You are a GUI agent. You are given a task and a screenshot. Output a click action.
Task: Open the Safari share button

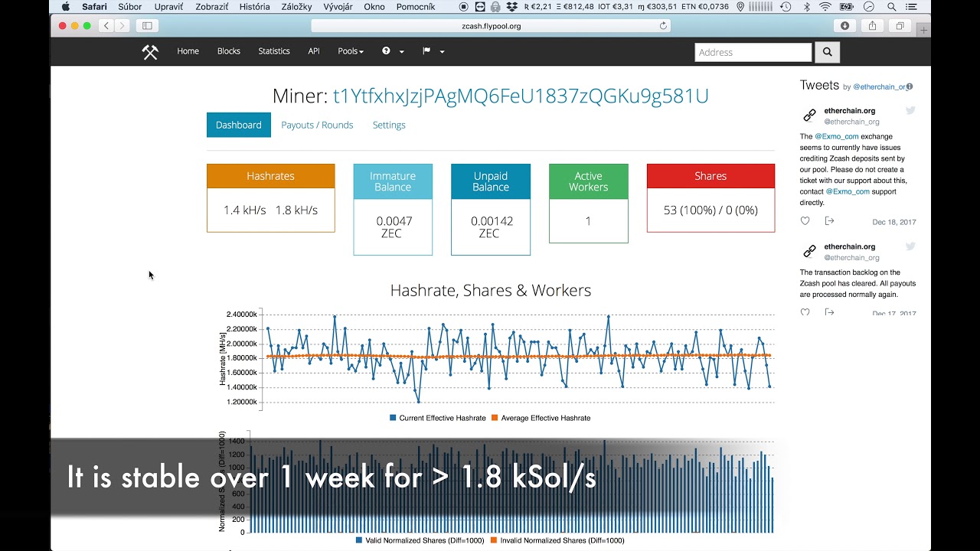coord(872,25)
